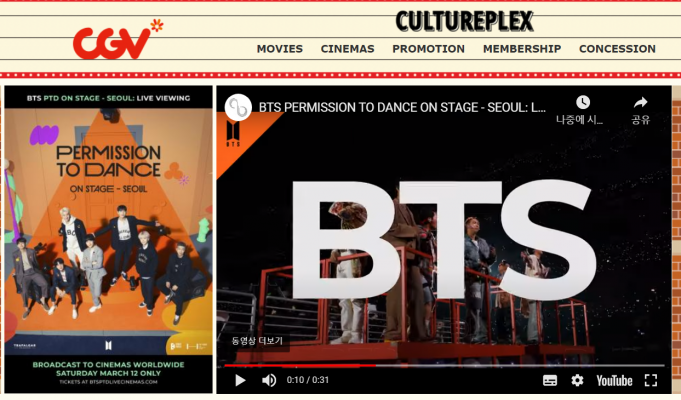Open the MOVIES menu
681x400 pixels.
tap(280, 49)
